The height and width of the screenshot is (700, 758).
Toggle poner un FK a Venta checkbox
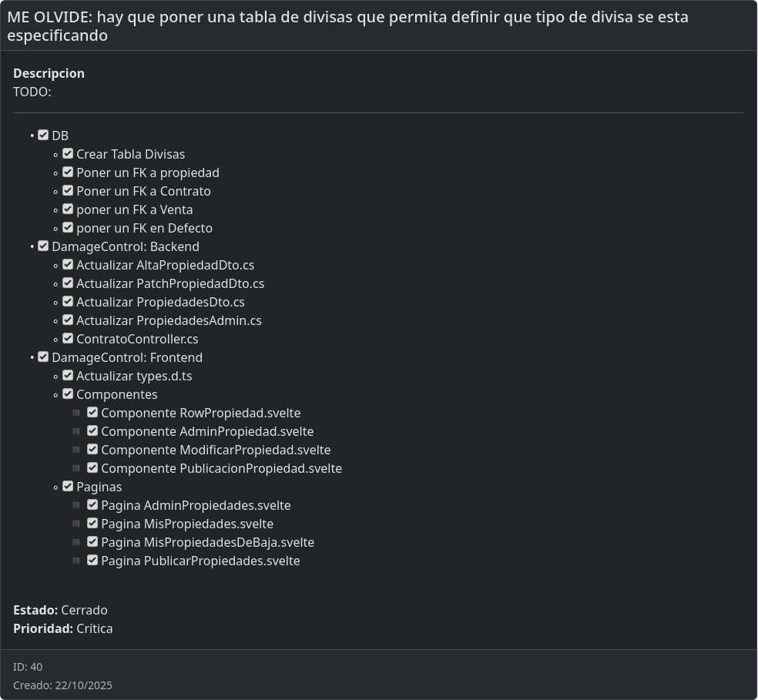(68, 209)
